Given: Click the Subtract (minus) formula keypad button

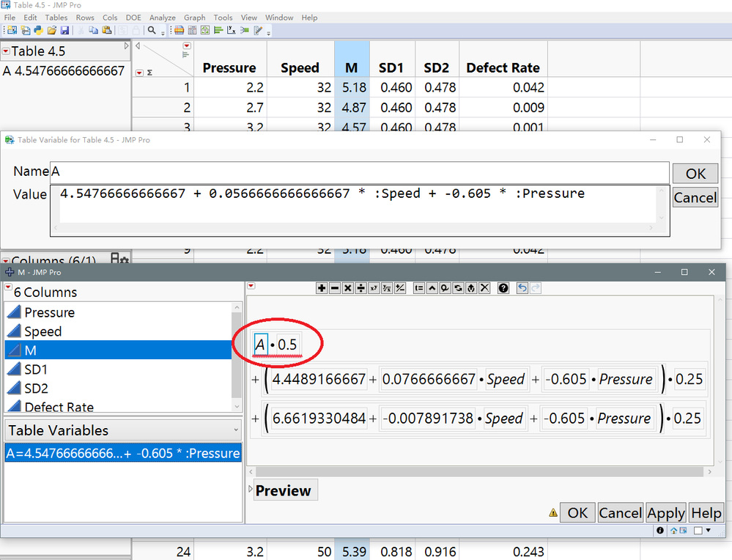Looking at the screenshot, I should click(335, 288).
